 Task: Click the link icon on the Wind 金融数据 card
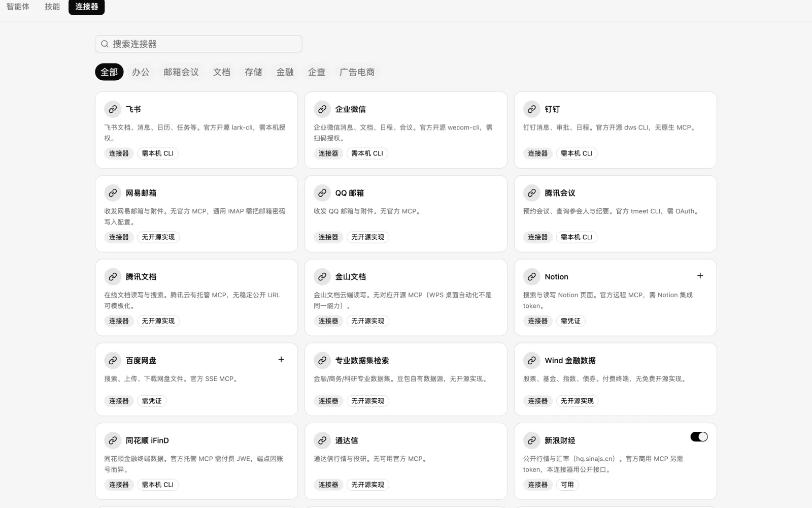point(531,361)
